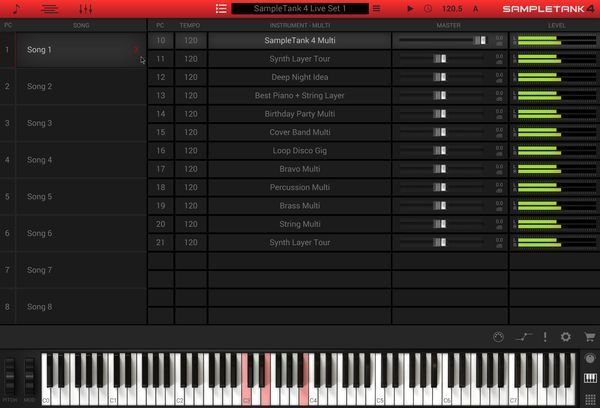The image size is (600, 408).
Task: Select Synth Layer Tour with PC 11
Action: pyautogui.click(x=300, y=59)
